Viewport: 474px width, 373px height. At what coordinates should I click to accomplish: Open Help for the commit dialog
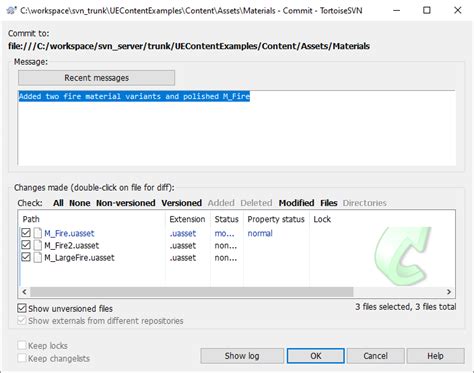coord(435,356)
